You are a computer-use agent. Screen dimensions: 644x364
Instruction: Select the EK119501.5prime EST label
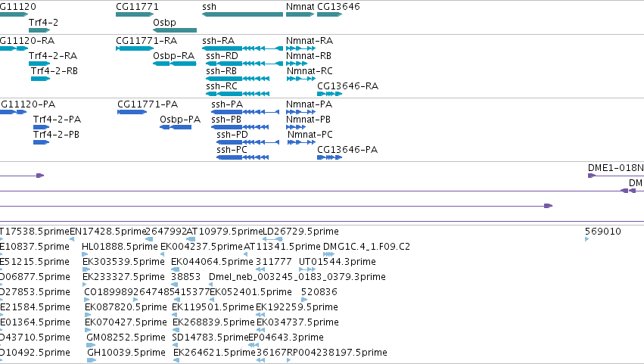coord(213,308)
